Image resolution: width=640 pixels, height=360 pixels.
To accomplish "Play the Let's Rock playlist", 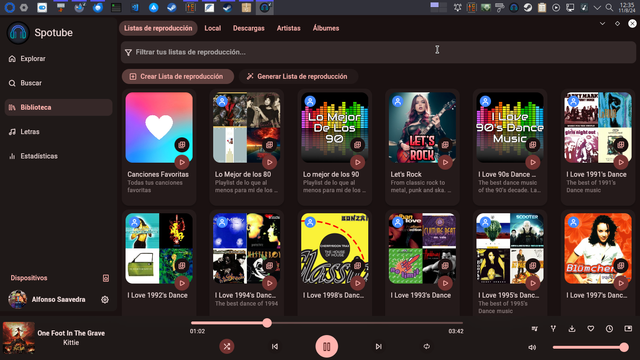I will coord(445,162).
